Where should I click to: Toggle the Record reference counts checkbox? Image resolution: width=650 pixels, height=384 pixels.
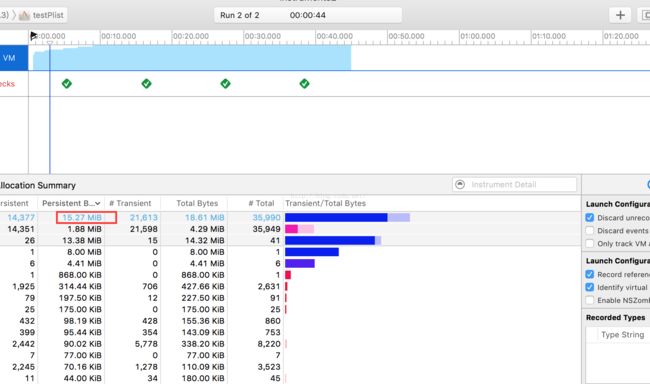[x=589, y=274]
